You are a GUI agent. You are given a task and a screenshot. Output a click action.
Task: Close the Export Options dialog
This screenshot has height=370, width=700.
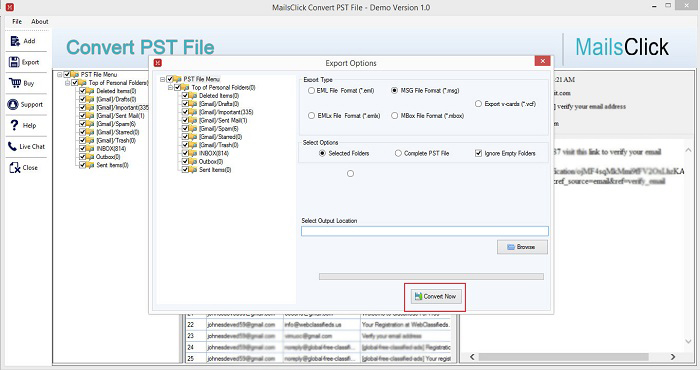(542, 61)
